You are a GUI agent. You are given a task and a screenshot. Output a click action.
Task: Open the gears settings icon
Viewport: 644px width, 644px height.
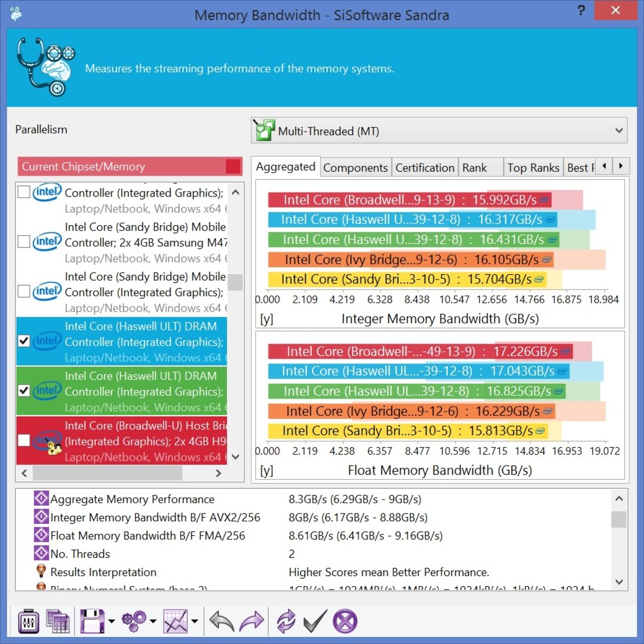(134, 621)
